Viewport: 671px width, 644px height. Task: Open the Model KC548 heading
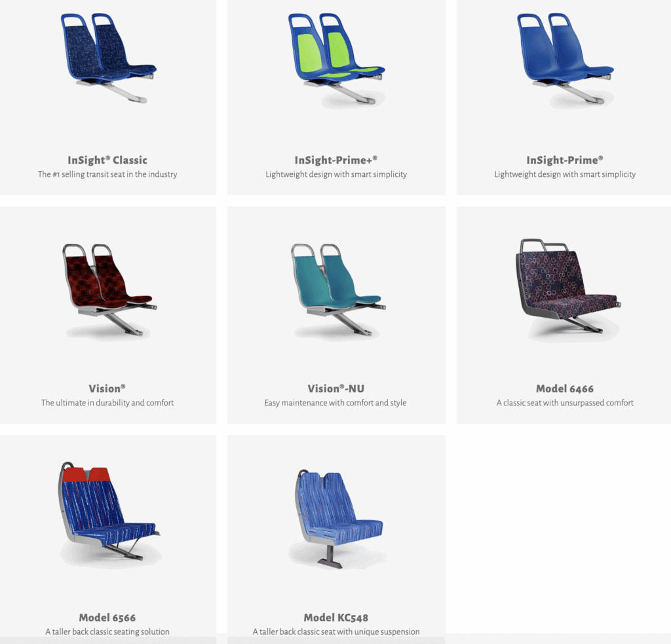(x=336, y=618)
